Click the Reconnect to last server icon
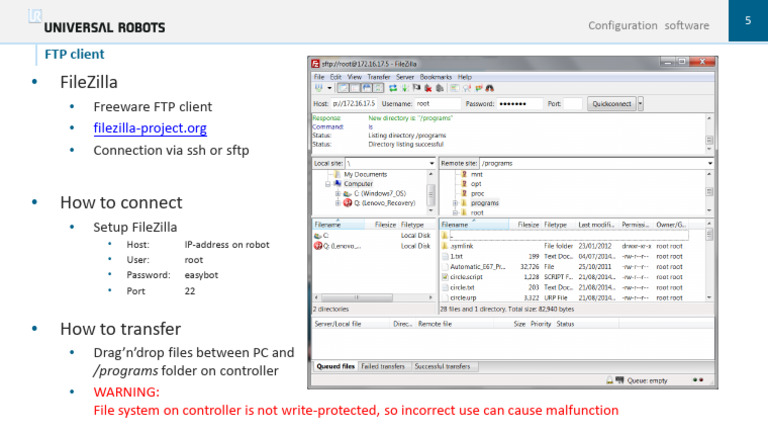Viewport: 768px width, 433px height. tap(439, 88)
